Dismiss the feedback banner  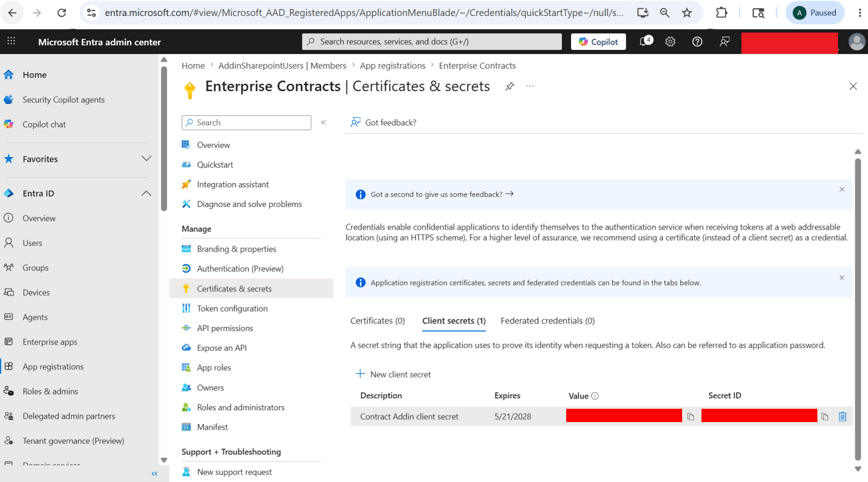(841, 190)
